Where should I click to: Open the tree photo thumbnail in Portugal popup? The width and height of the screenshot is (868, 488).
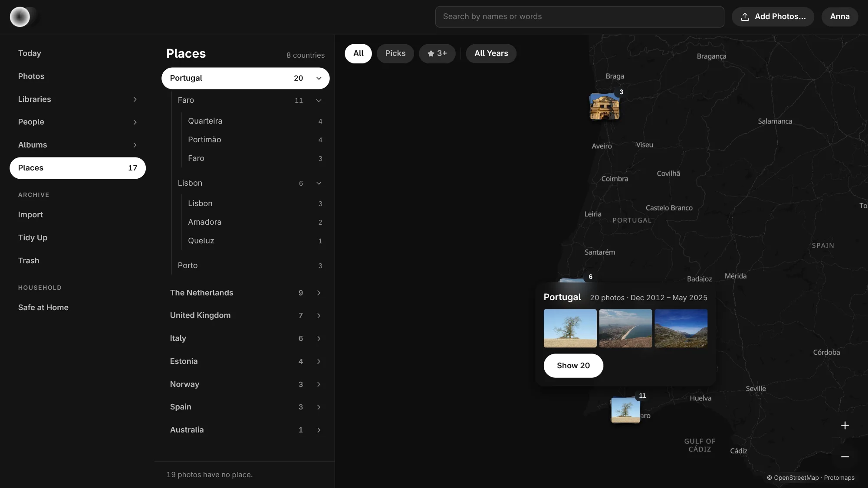(570, 328)
